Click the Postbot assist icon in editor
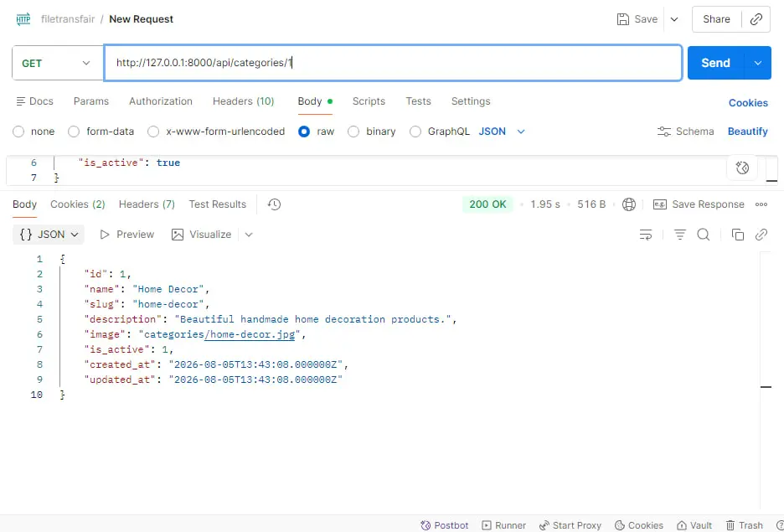This screenshot has width=784, height=532. pos(742,168)
